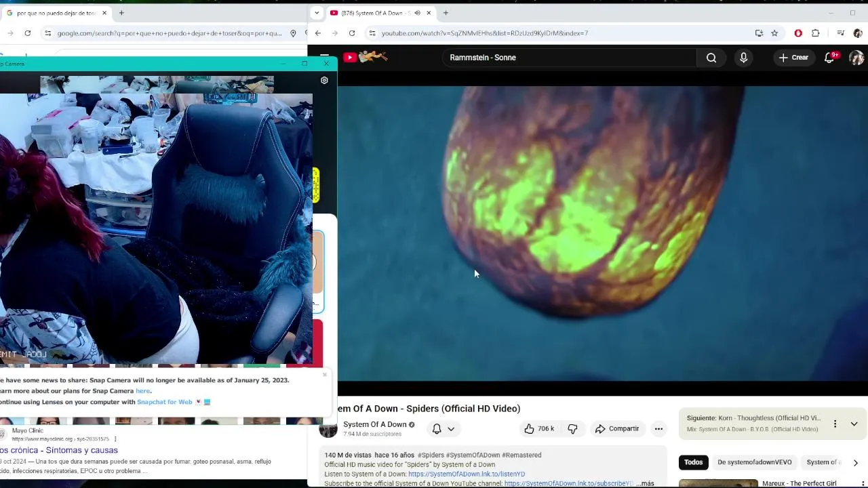Like the Spiders video (706 k)
This screenshot has width=868, height=488.
coord(539,428)
